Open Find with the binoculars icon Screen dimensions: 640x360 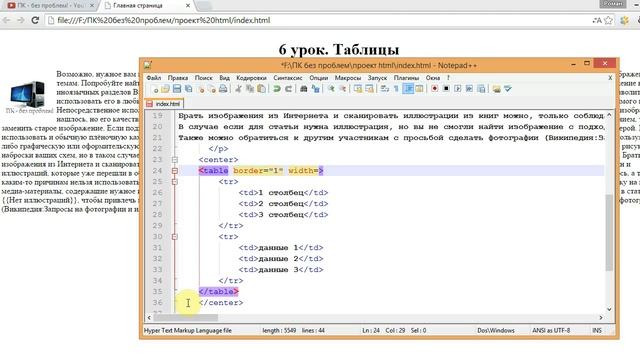pos(304,89)
